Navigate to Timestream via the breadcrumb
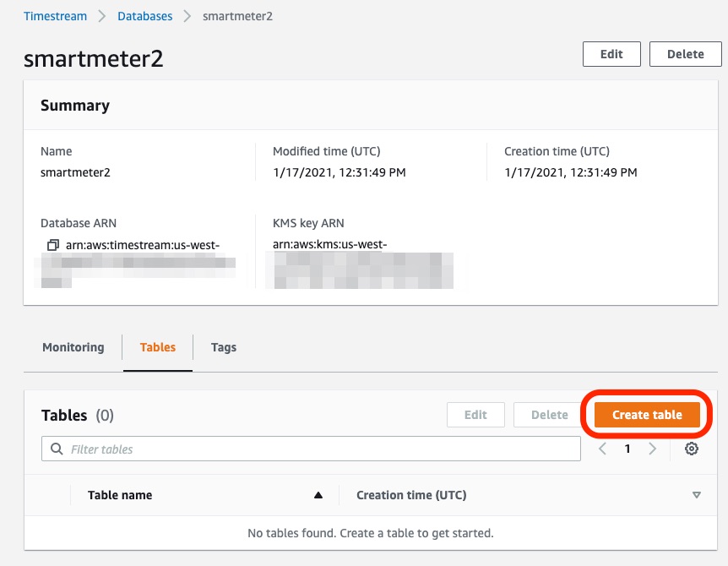The image size is (728, 566). tap(54, 15)
